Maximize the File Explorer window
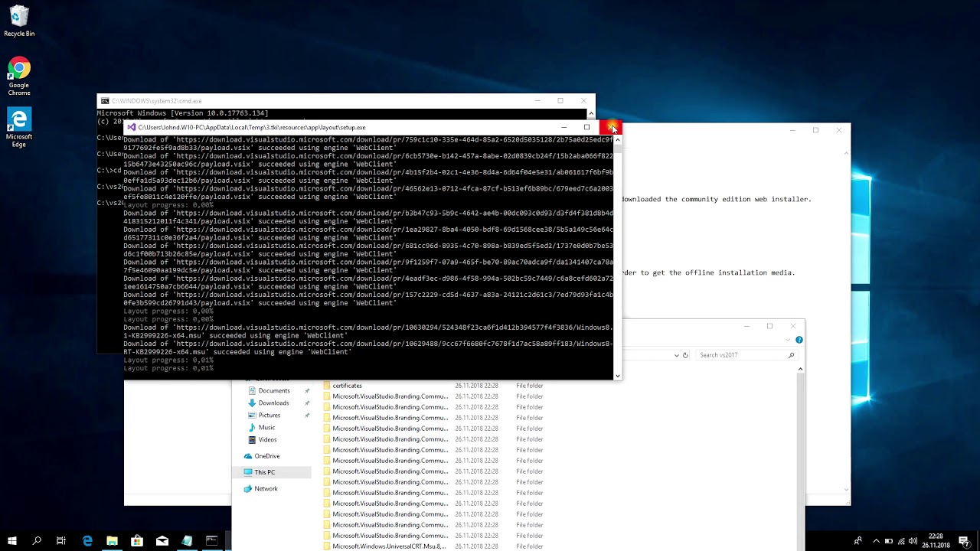The height and width of the screenshot is (551, 980). click(x=769, y=326)
